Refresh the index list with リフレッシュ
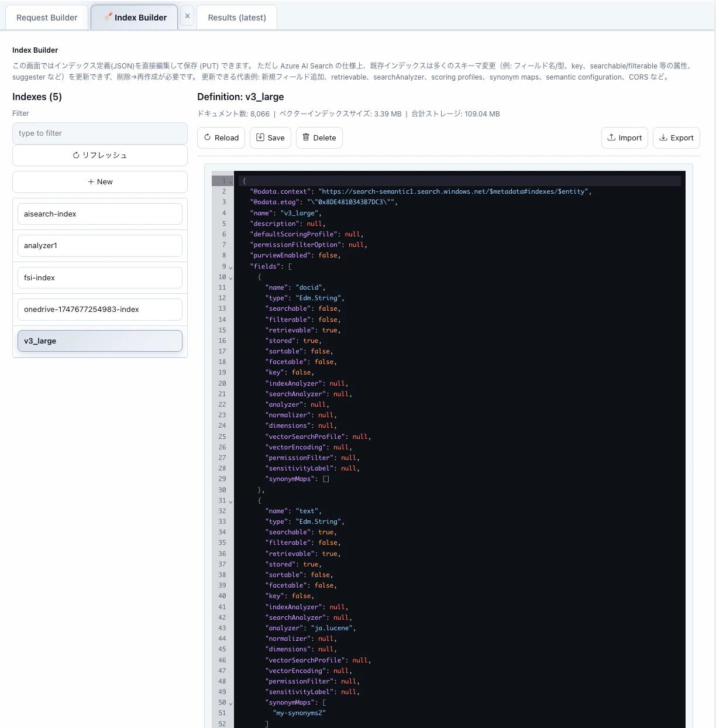 coord(100,155)
